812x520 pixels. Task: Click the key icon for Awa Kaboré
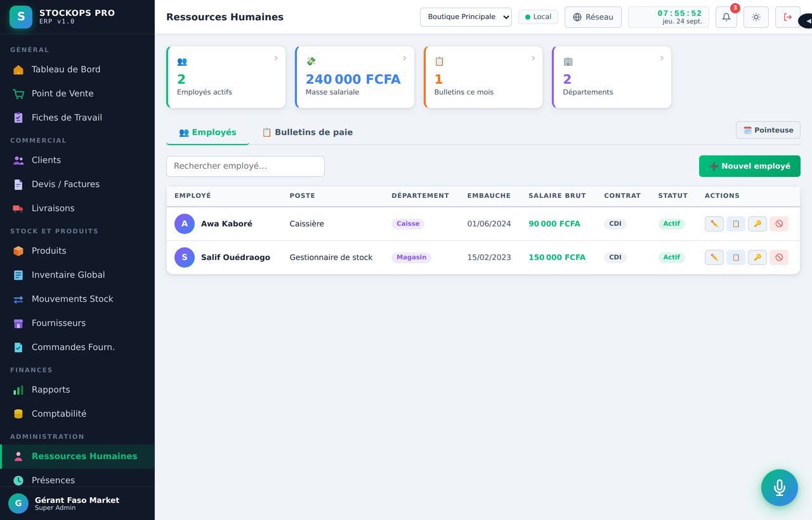tap(757, 224)
